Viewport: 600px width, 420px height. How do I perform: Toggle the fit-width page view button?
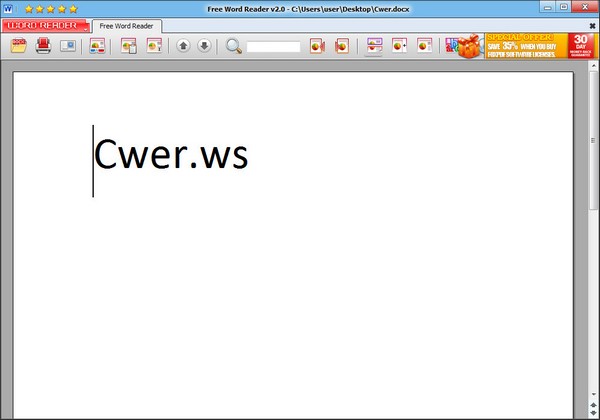tap(375, 46)
